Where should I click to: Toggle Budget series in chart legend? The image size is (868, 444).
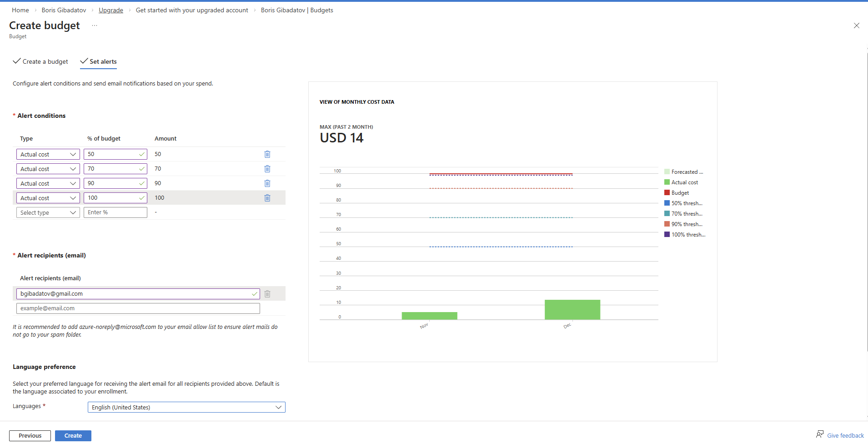click(677, 193)
